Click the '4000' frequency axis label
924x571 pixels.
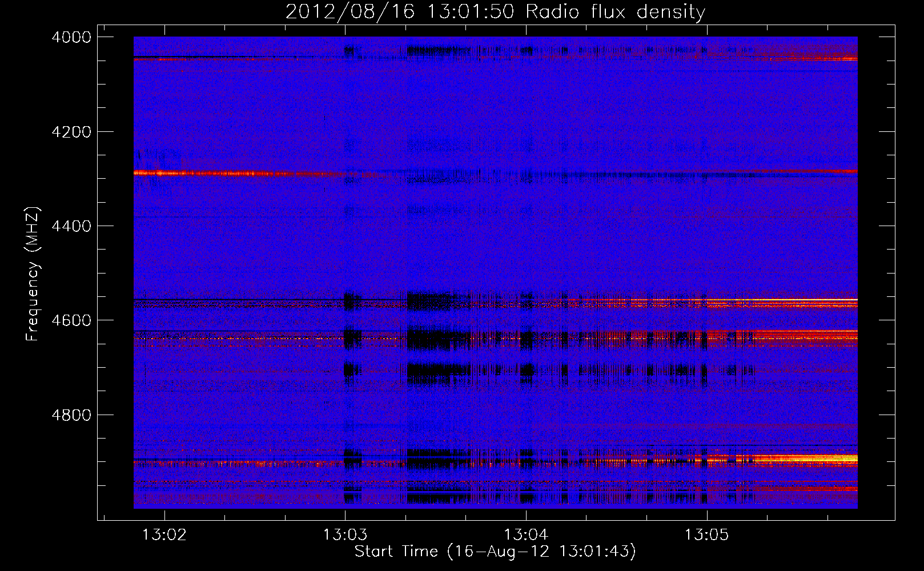71,37
